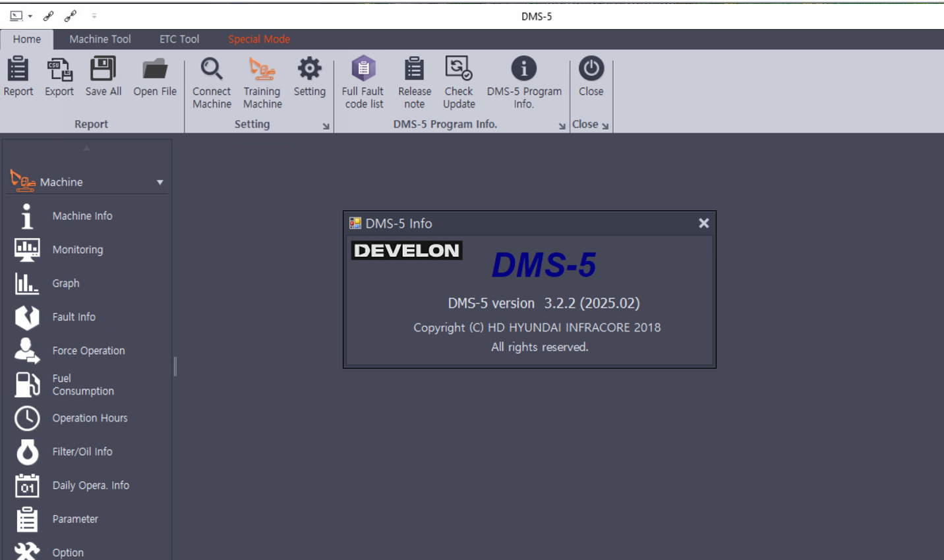The image size is (944, 560).
Task: Open the Setting gear icon
Action: pos(309,69)
